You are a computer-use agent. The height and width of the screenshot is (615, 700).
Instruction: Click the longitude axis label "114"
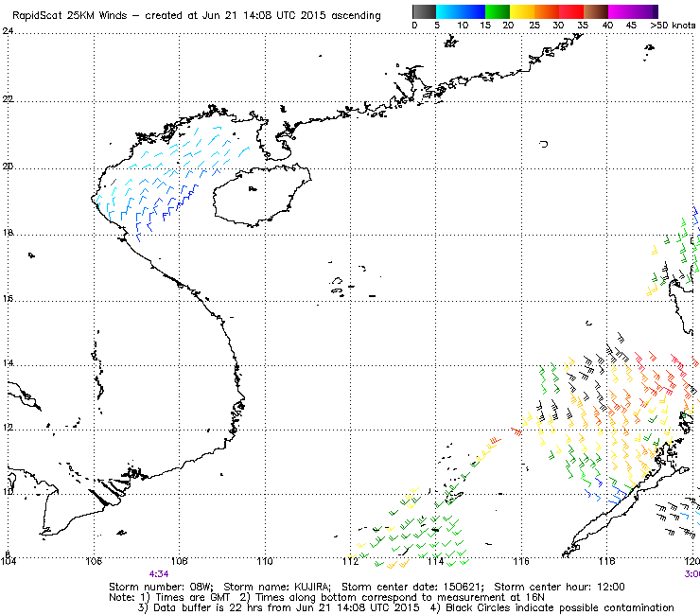click(436, 561)
